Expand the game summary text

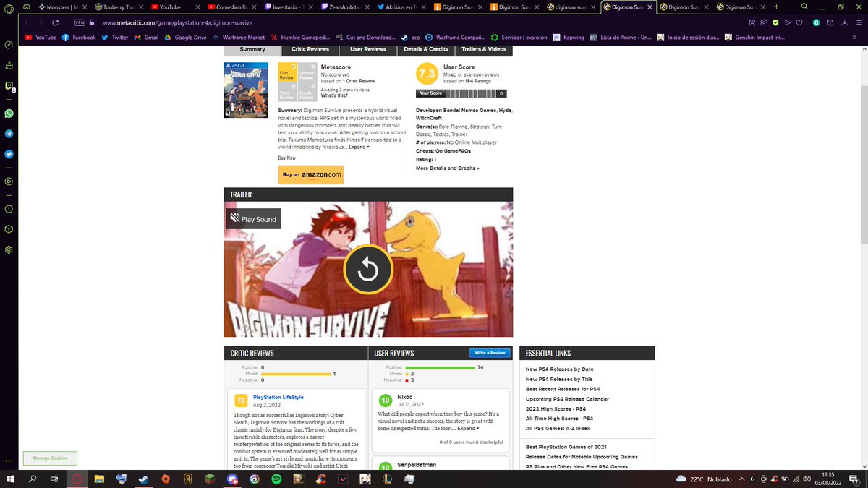(359, 147)
